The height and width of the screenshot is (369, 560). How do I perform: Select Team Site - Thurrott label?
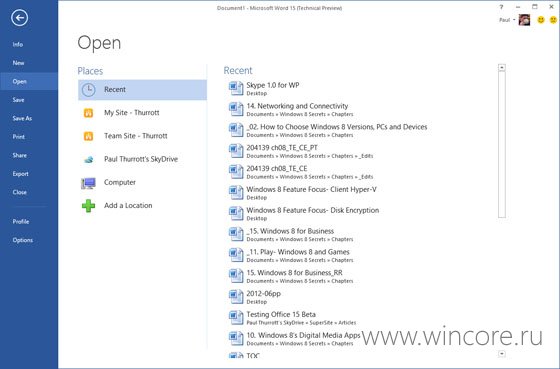pos(136,136)
